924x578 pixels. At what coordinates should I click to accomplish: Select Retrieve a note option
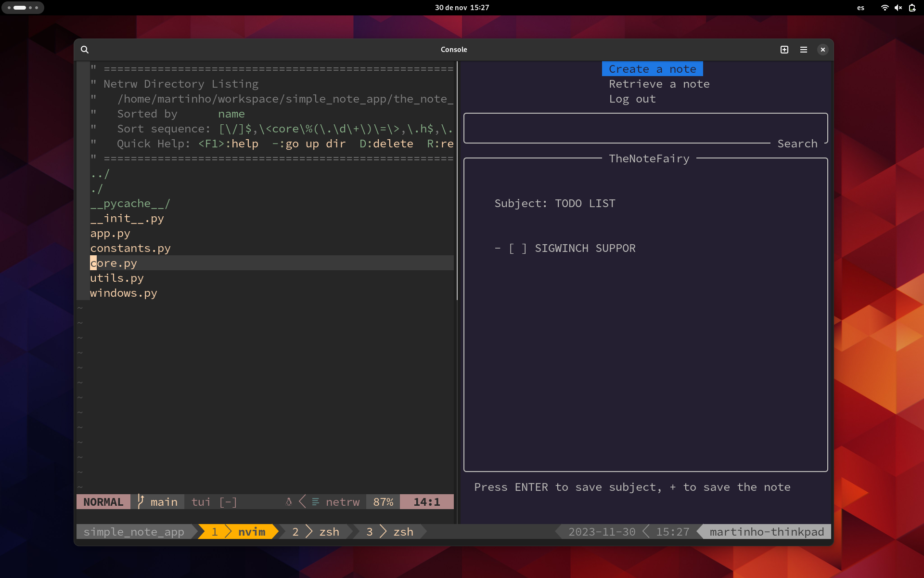pos(659,84)
